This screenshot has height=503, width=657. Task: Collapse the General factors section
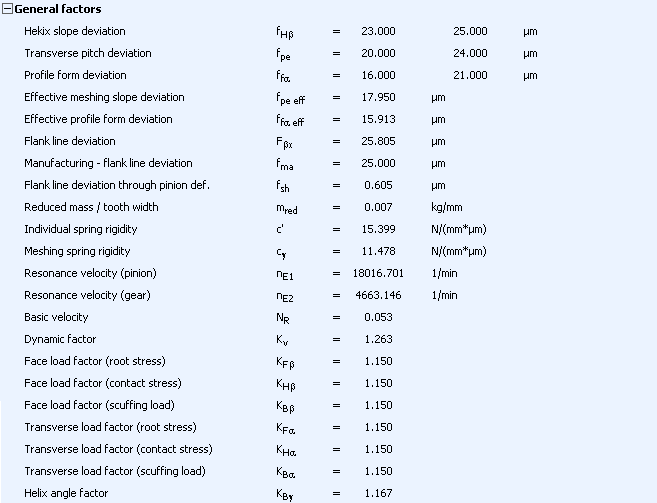tap(7, 9)
